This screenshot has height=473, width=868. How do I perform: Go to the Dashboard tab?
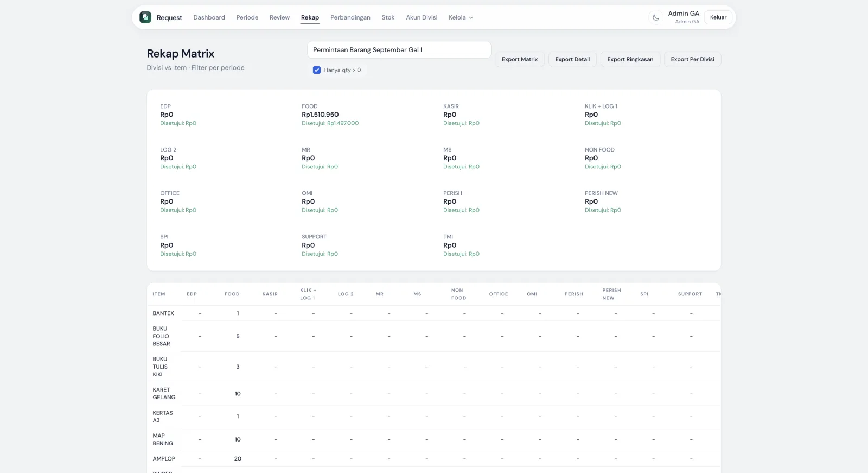coord(209,17)
